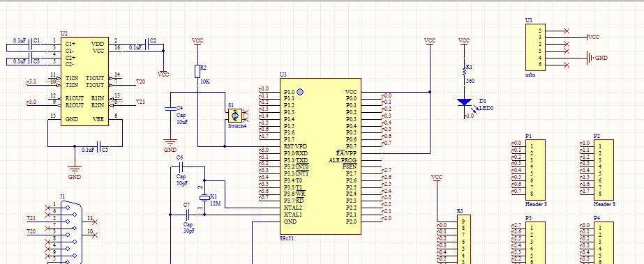This screenshot has height=264, width=644.
Task: Select the U2 RS232 transceiver chip
Action: click(x=84, y=81)
